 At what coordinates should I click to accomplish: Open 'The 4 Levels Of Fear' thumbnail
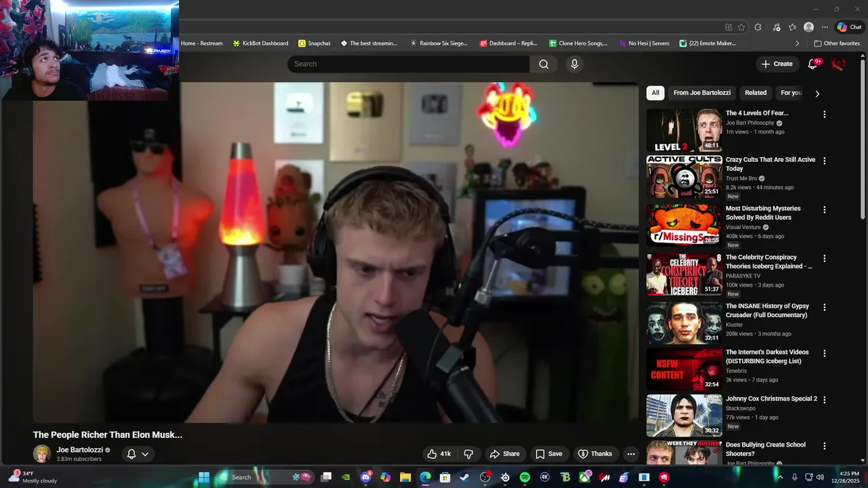tap(684, 131)
